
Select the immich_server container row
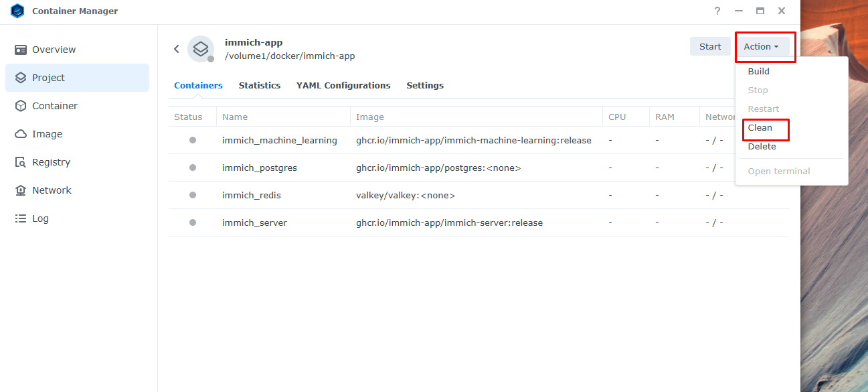[x=254, y=223]
